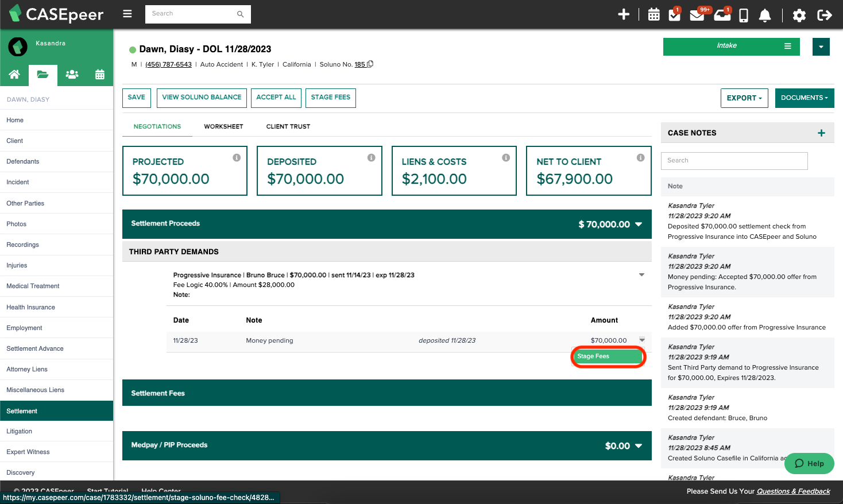Screen dimensions: 843x504
Task: Open the Export dropdown
Action: (744, 98)
